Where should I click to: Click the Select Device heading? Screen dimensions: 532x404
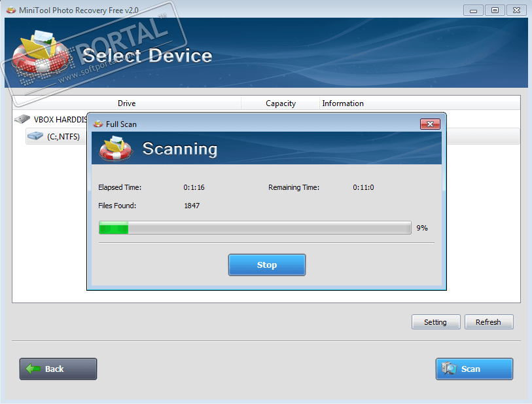click(147, 56)
